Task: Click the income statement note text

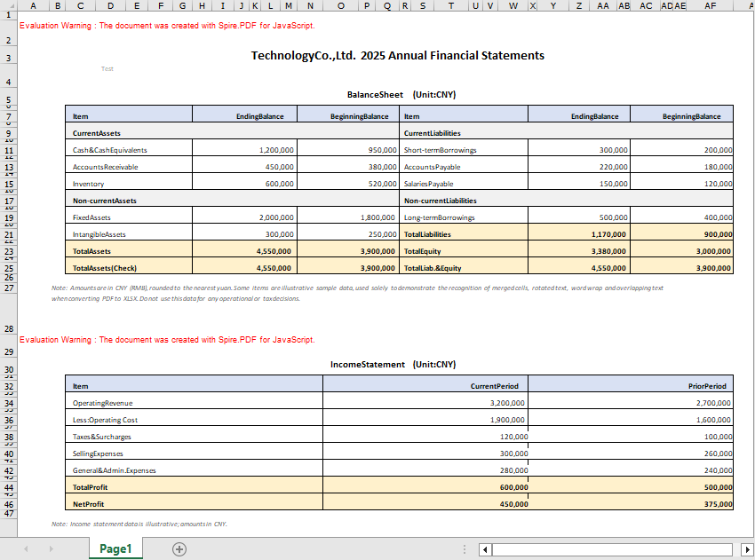Action: (x=139, y=524)
